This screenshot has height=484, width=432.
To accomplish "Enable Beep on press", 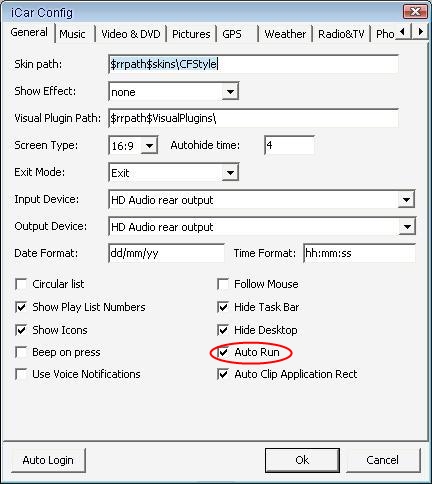I will [x=21, y=352].
